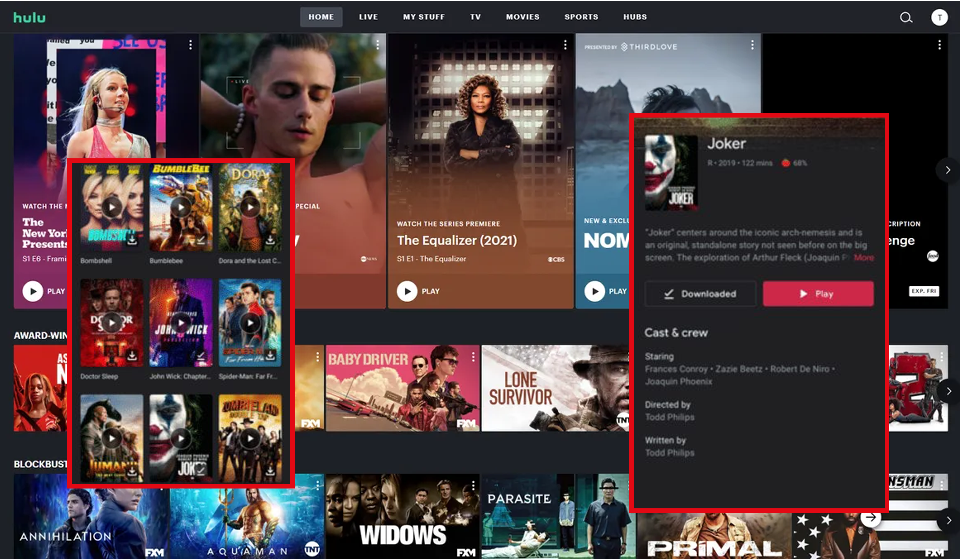This screenshot has height=560, width=960.
Task: Click the Joker poster in details panel
Action: click(x=671, y=173)
